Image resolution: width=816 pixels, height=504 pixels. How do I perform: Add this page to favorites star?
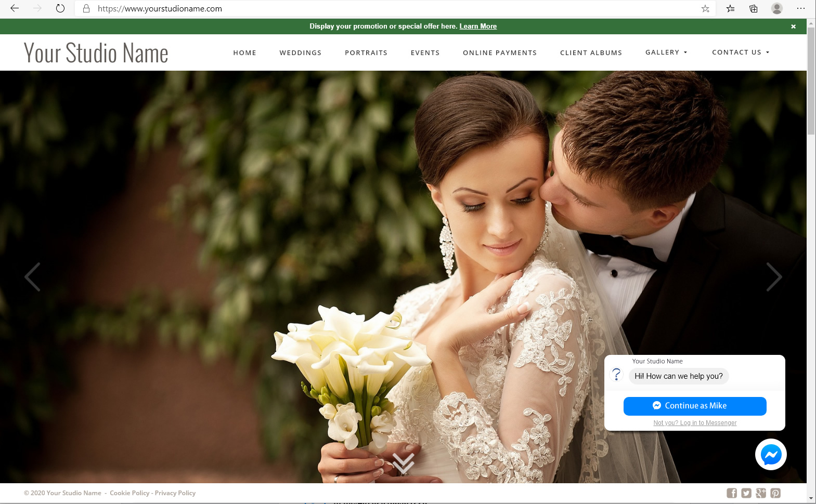(x=705, y=8)
